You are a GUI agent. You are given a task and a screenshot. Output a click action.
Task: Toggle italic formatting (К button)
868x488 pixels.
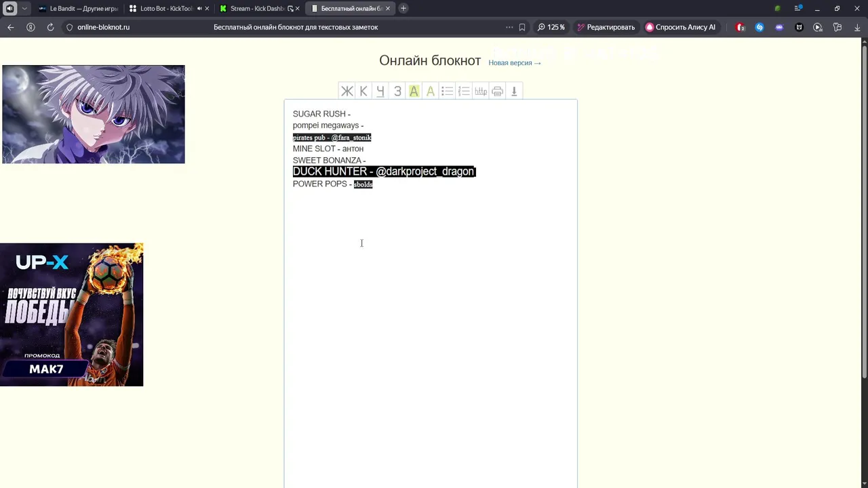click(x=363, y=91)
